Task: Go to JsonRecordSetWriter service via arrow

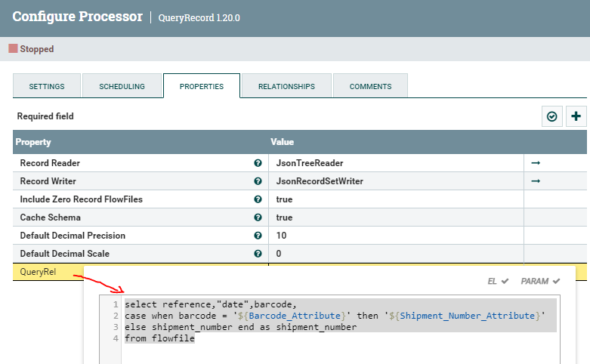Action: point(536,181)
